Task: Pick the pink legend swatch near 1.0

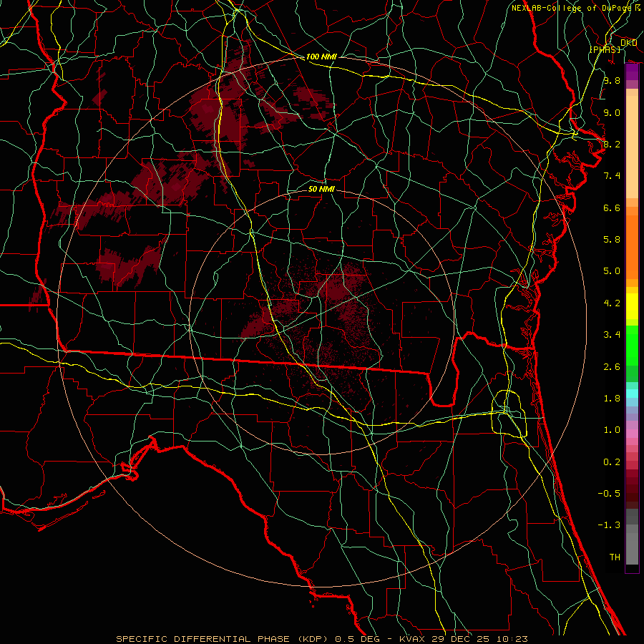Action: pos(632,434)
